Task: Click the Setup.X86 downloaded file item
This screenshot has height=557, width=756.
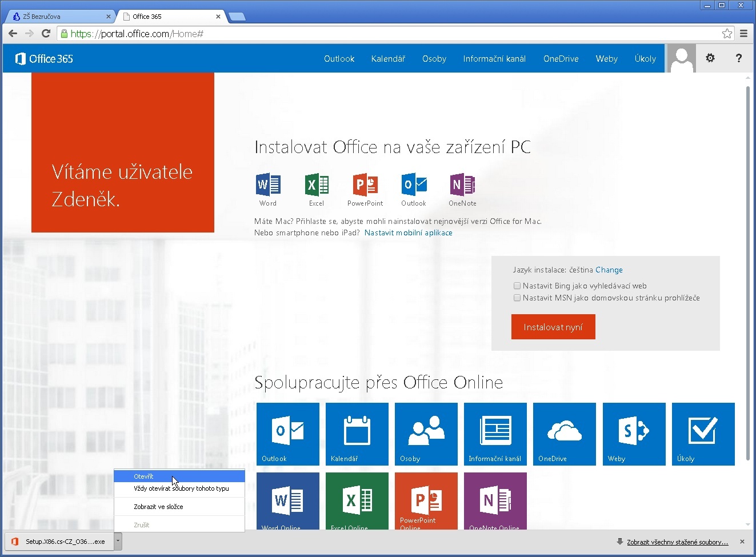Action: coord(61,541)
